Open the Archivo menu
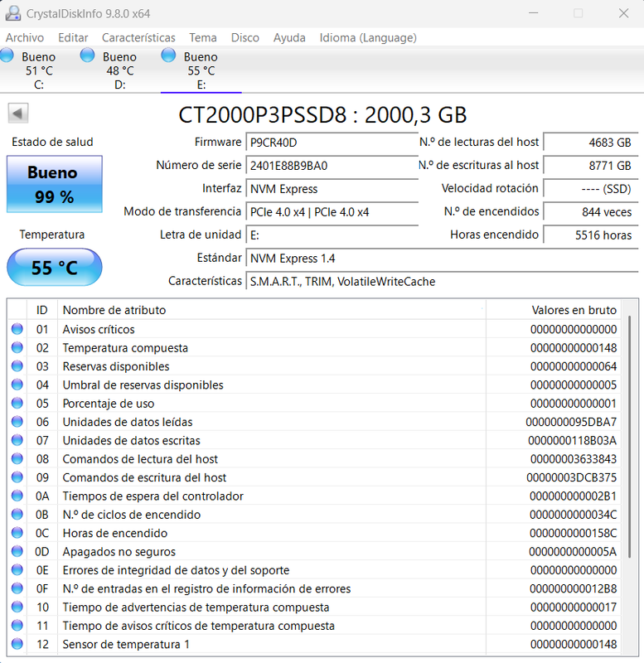644x663 pixels. click(x=25, y=37)
